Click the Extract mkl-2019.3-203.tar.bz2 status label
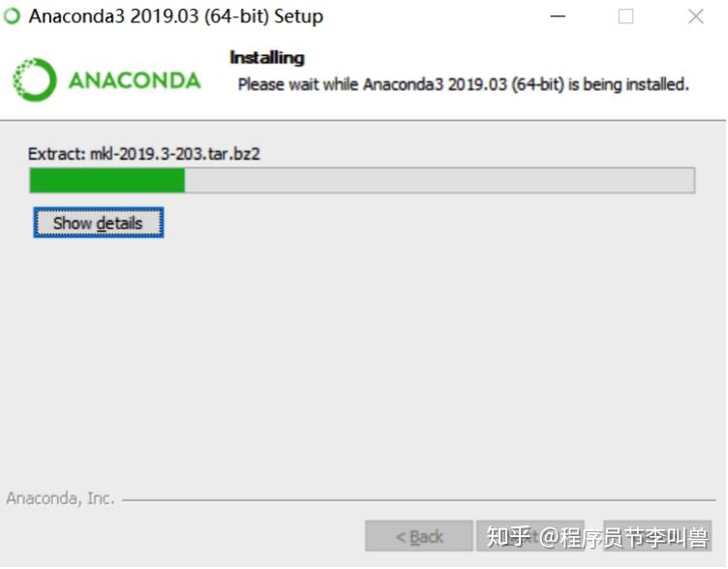This screenshot has width=728, height=569. pos(144,154)
